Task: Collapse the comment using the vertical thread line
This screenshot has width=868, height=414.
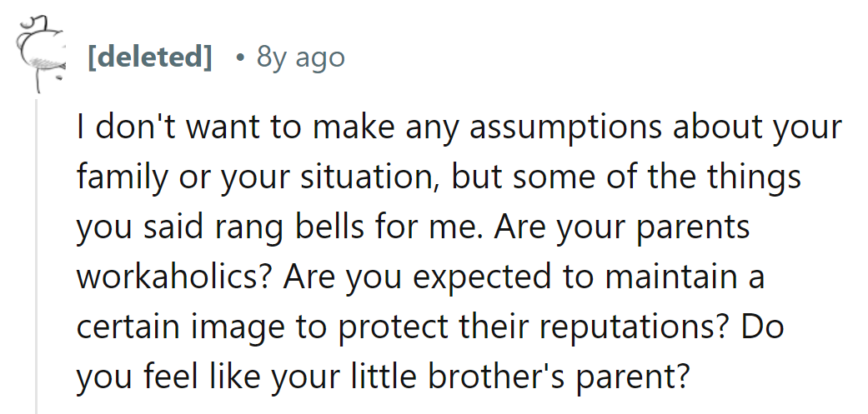Action: click(x=36, y=250)
